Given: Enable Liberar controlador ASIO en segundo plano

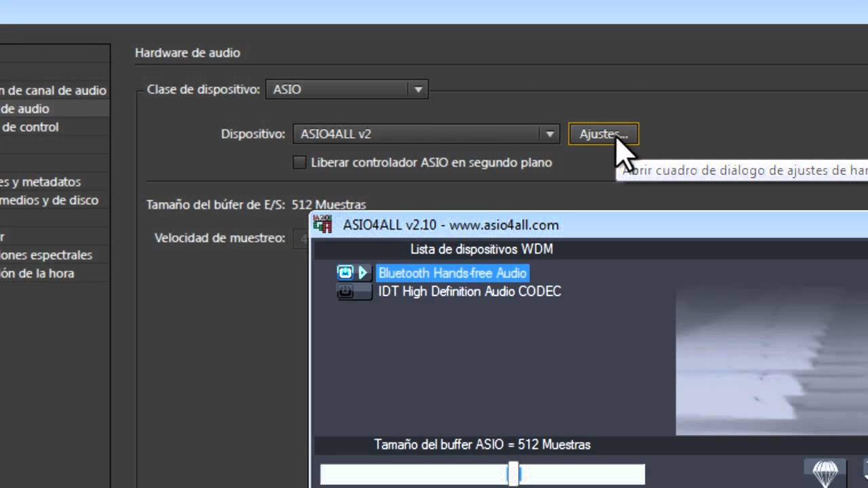Looking at the screenshot, I should pyautogui.click(x=299, y=163).
